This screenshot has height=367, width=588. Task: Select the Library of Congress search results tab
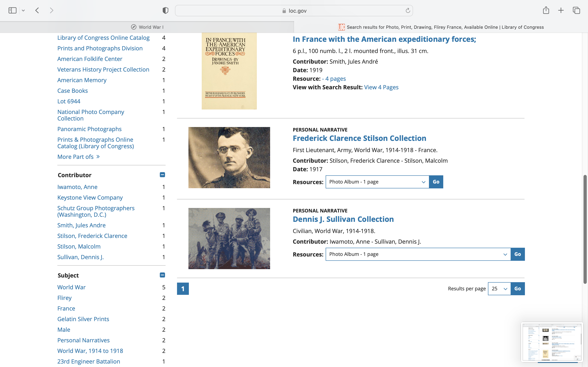point(441,27)
